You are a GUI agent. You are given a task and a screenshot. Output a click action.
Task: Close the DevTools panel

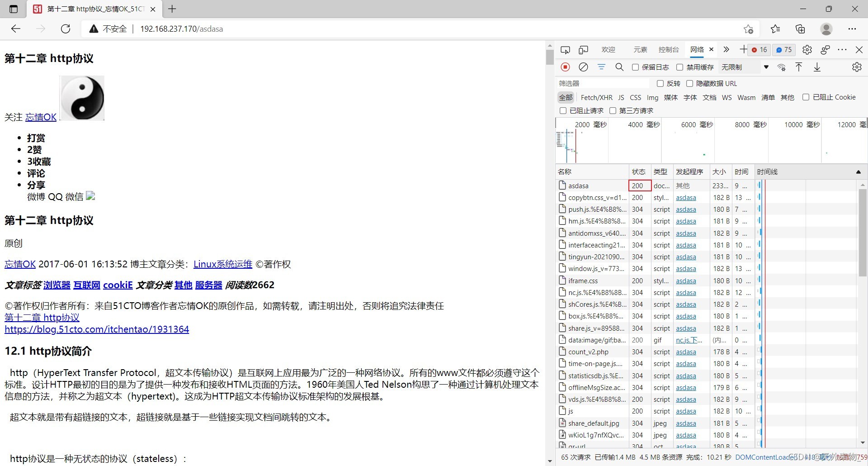(859, 50)
